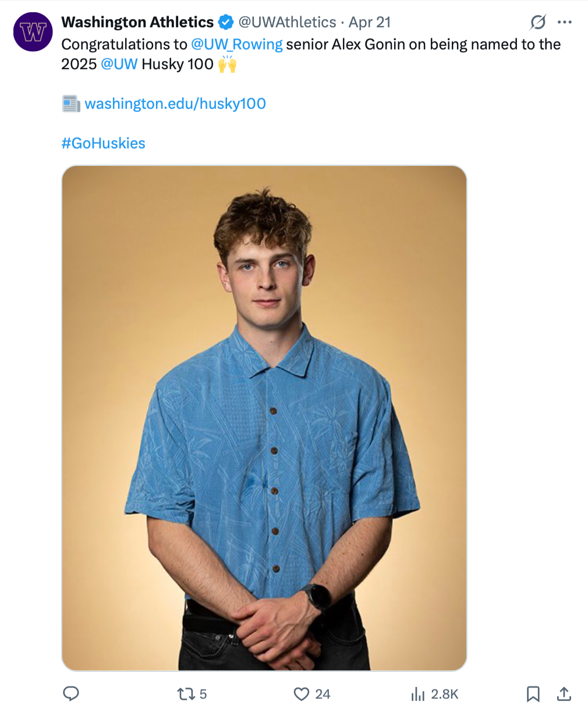Open the share upload icon

[x=564, y=693]
